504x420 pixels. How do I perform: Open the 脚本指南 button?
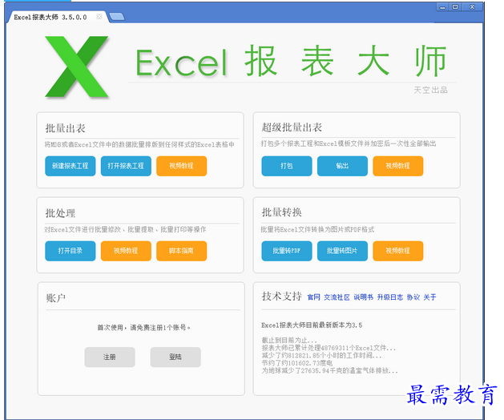coord(181,251)
